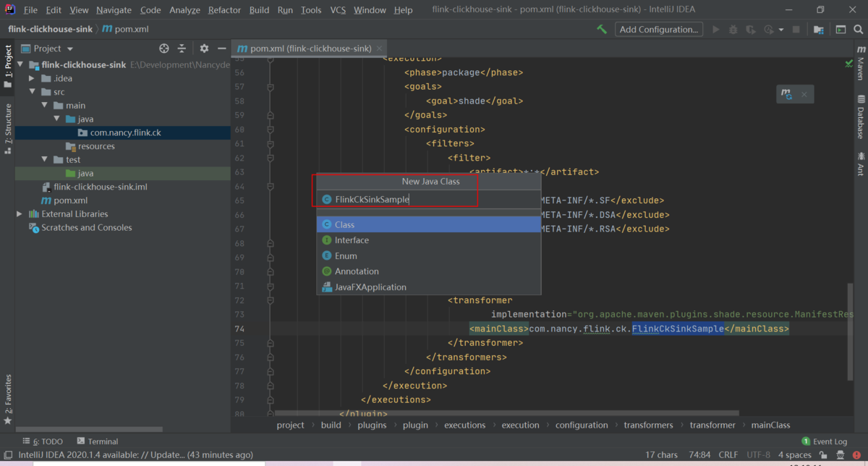Click the UTF-8 encoding widget
The width and height of the screenshot is (868, 466).
[x=758, y=455]
